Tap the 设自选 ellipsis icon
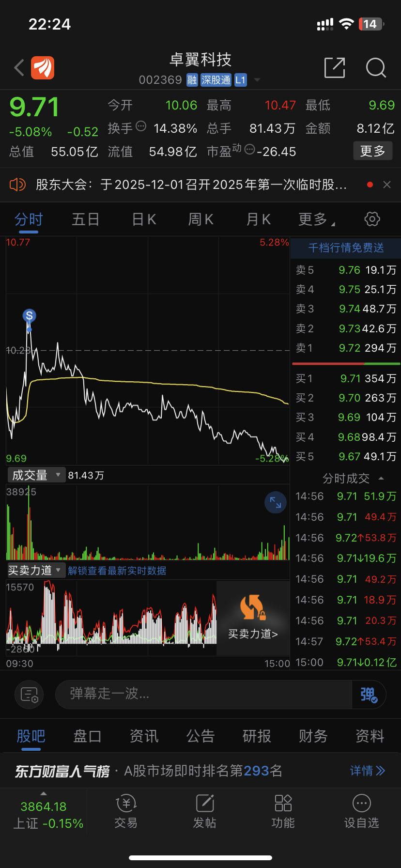This screenshot has height=868, width=401. (x=362, y=803)
